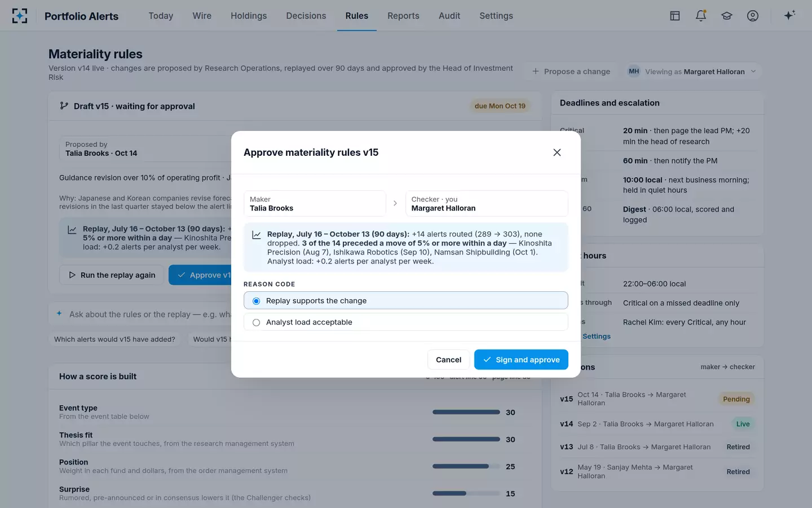Viewport: 812px width, 508px height.
Task: Click the Position weight bar
Action: tap(466, 466)
